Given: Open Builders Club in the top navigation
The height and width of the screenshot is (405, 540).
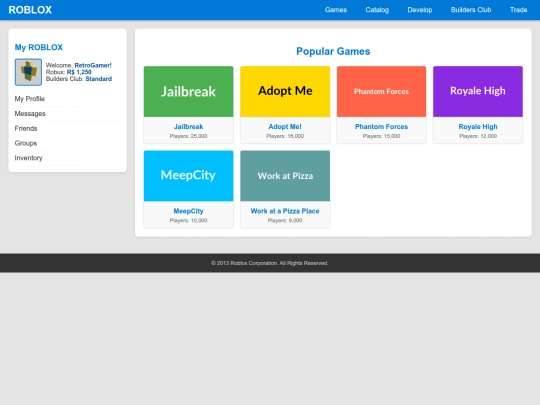Looking at the screenshot, I should (x=471, y=10).
